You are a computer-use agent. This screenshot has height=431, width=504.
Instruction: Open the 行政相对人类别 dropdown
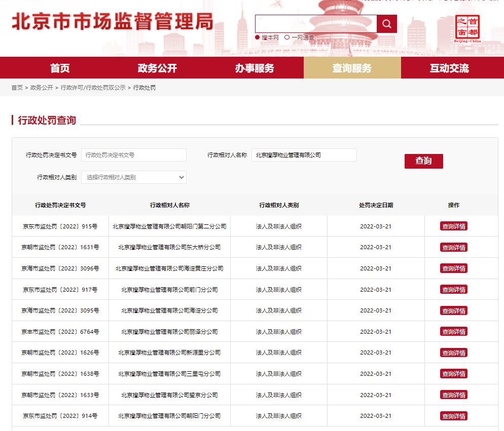(x=133, y=177)
